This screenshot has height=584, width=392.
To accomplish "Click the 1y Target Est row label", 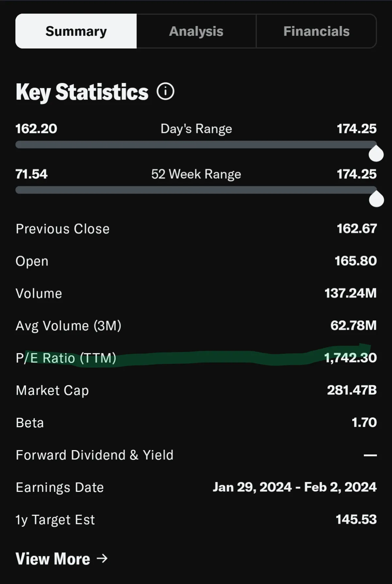I will [x=55, y=520].
